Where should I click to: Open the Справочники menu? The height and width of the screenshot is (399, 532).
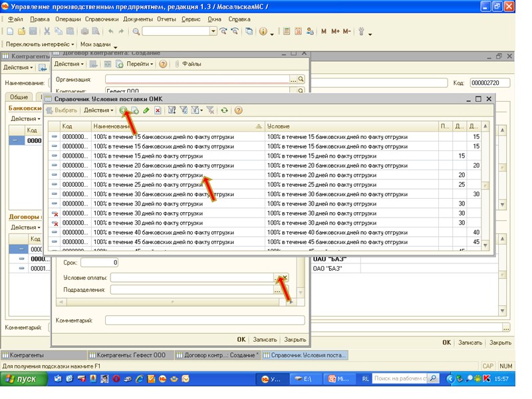101,19
